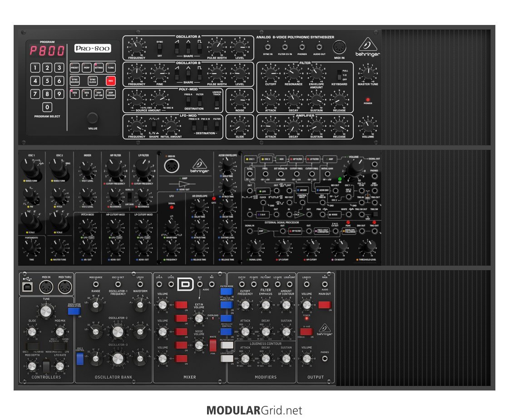Click the MODULARGrid.net logo text

tap(254, 410)
